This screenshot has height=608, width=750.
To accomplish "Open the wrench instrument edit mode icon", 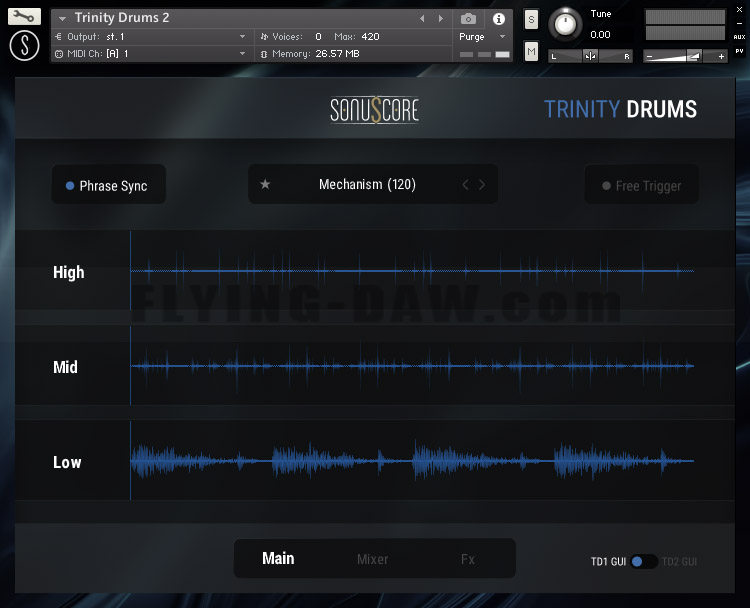I will pos(24,16).
